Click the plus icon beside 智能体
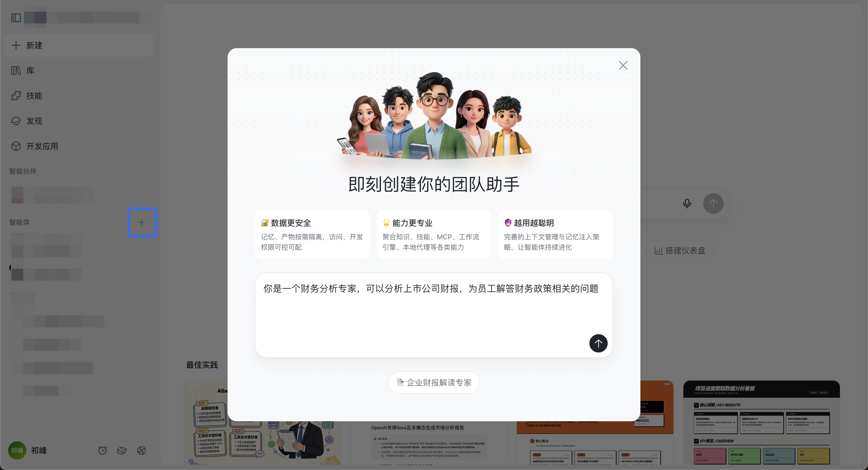Viewport: 868px width, 470px height. coord(142,222)
